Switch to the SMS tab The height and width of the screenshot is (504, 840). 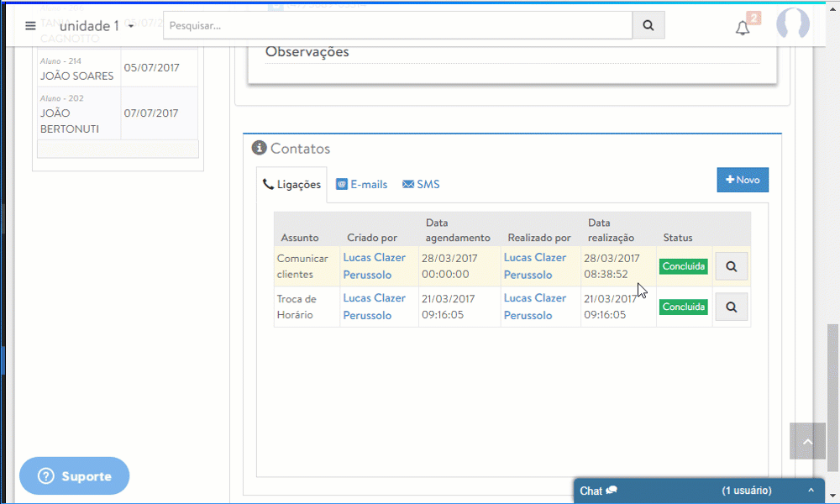421,184
